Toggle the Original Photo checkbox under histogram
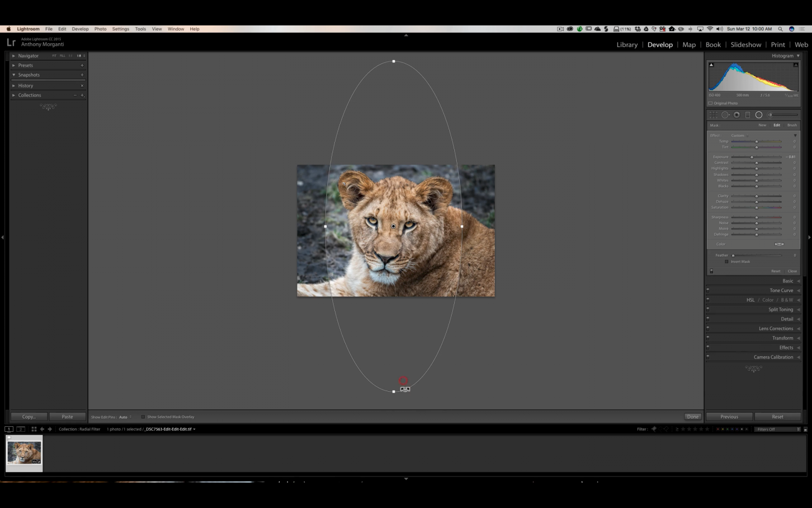 [x=710, y=103]
